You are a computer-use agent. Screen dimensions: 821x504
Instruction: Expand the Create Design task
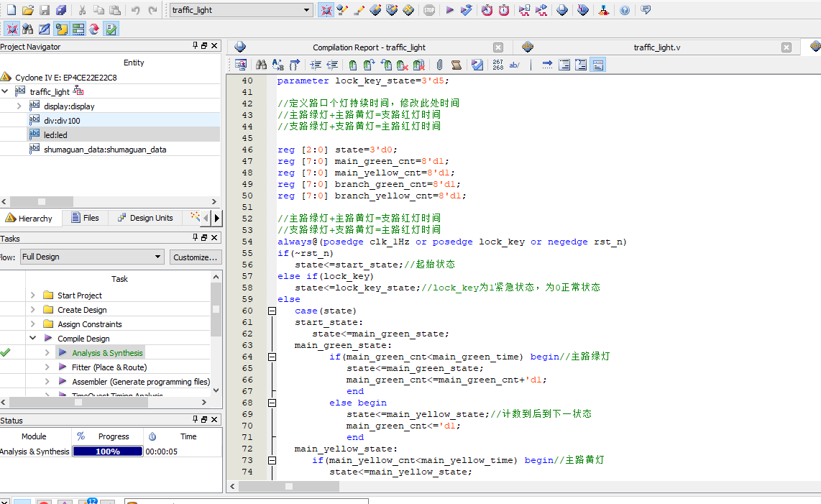pyautogui.click(x=33, y=310)
